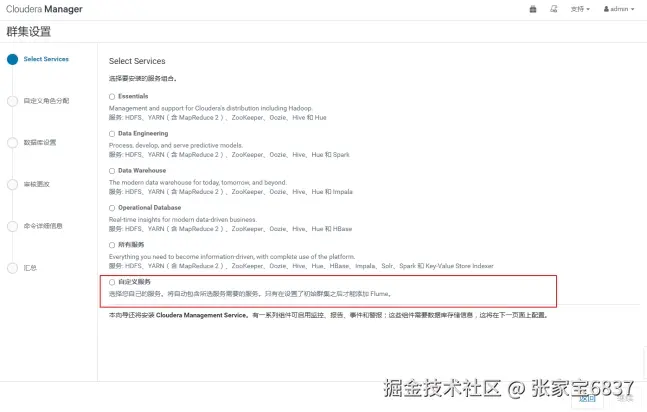Click the 群集设置 page title
The image size is (647, 412).
pyautogui.click(x=28, y=32)
